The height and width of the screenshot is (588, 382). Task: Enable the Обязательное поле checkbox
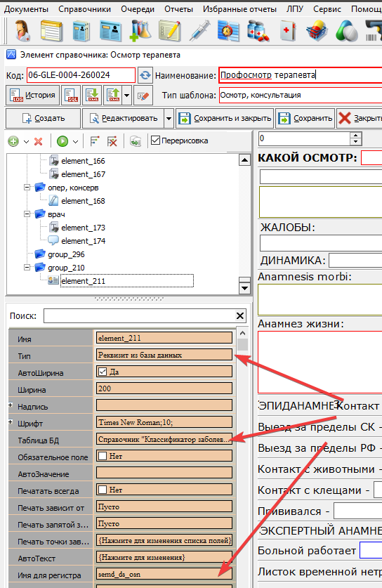[x=103, y=456]
